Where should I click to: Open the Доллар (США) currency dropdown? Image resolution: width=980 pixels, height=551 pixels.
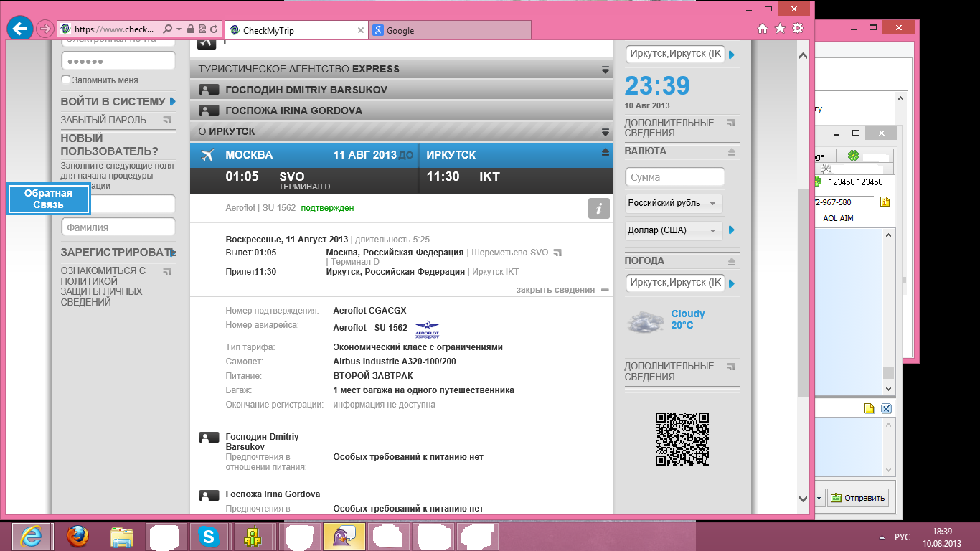674,230
